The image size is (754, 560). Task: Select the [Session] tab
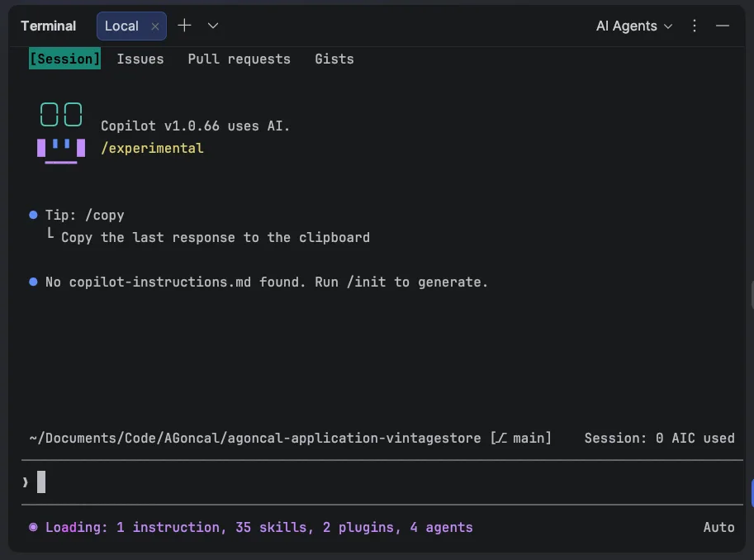pyautogui.click(x=64, y=59)
